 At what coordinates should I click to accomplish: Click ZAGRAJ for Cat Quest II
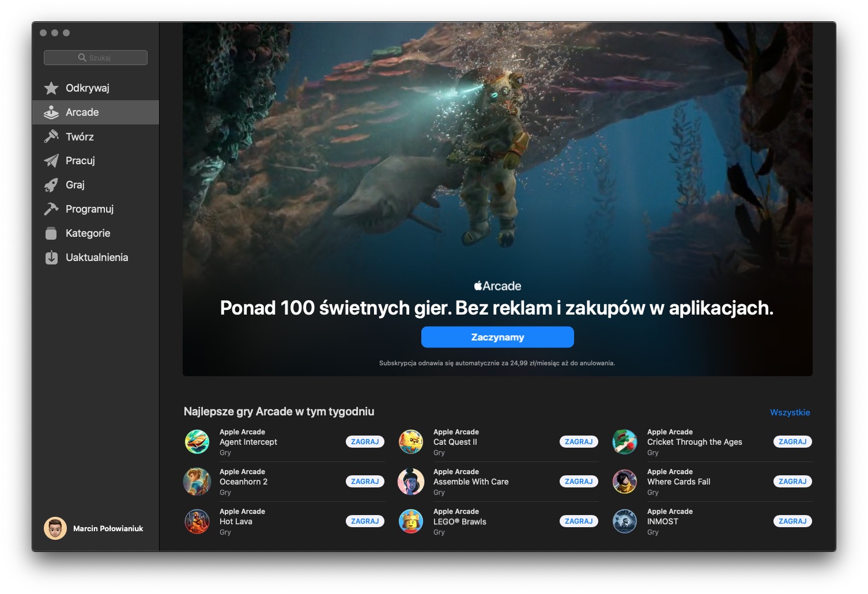click(579, 442)
